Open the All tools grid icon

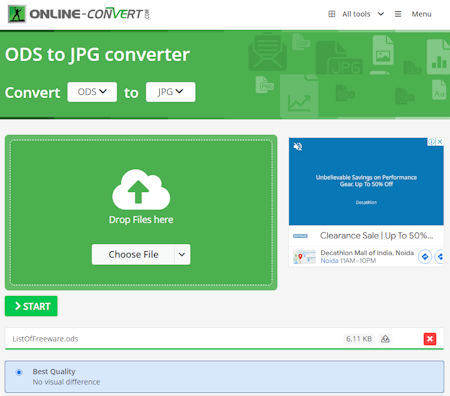(332, 14)
